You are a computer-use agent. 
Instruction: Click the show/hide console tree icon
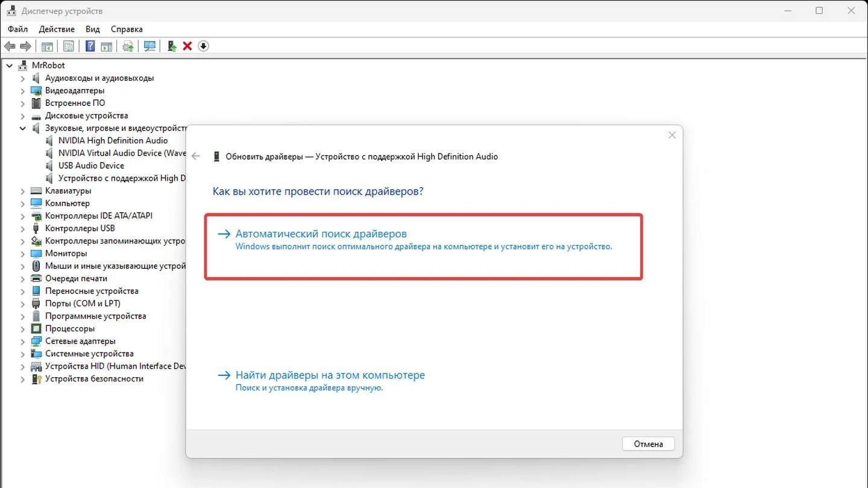(48, 46)
